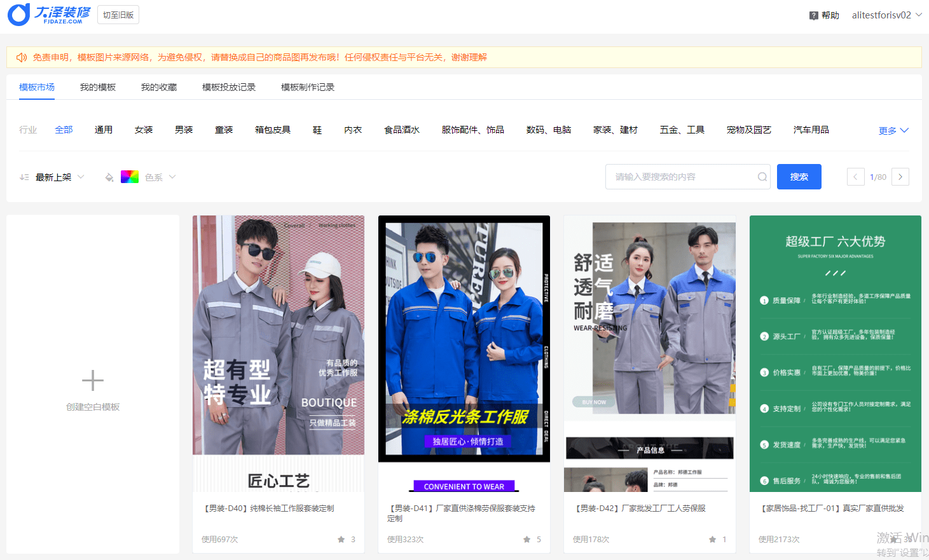Image resolution: width=929 pixels, height=560 pixels.
Task: Click the paint bucket color icon
Action: 109,177
